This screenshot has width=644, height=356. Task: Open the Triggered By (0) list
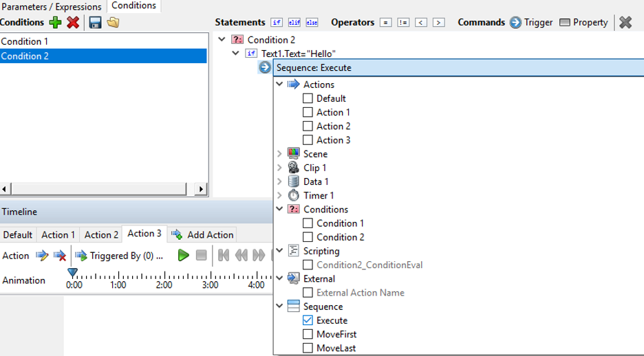pos(120,256)
